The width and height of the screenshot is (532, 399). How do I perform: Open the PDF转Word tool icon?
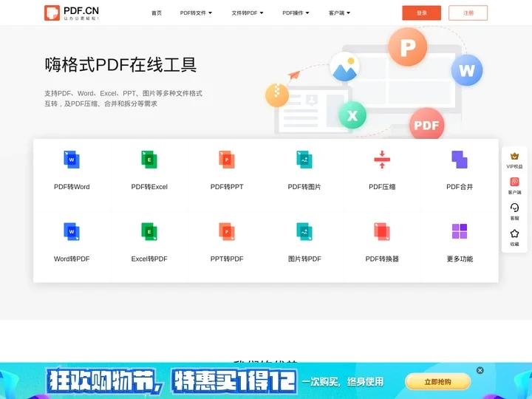[72, 160]
